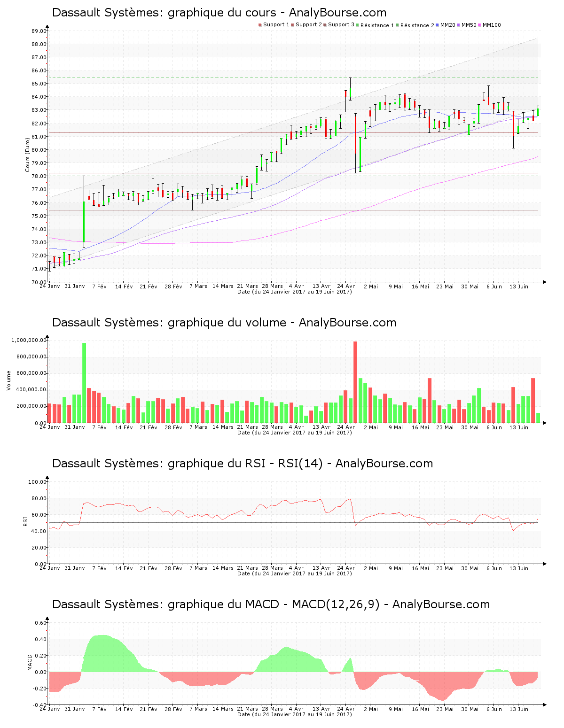Click '13 Juin' on the MACD chart axis

tap(519, 709)
